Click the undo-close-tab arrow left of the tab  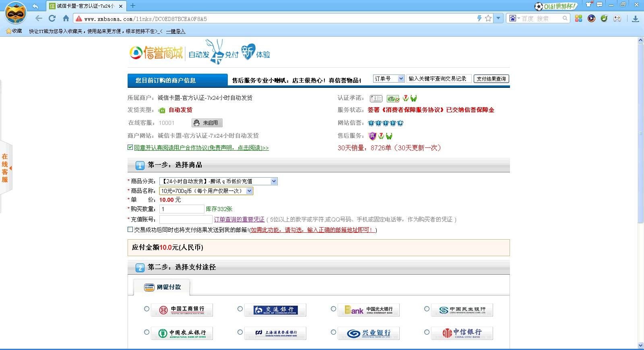coord(35,6)
